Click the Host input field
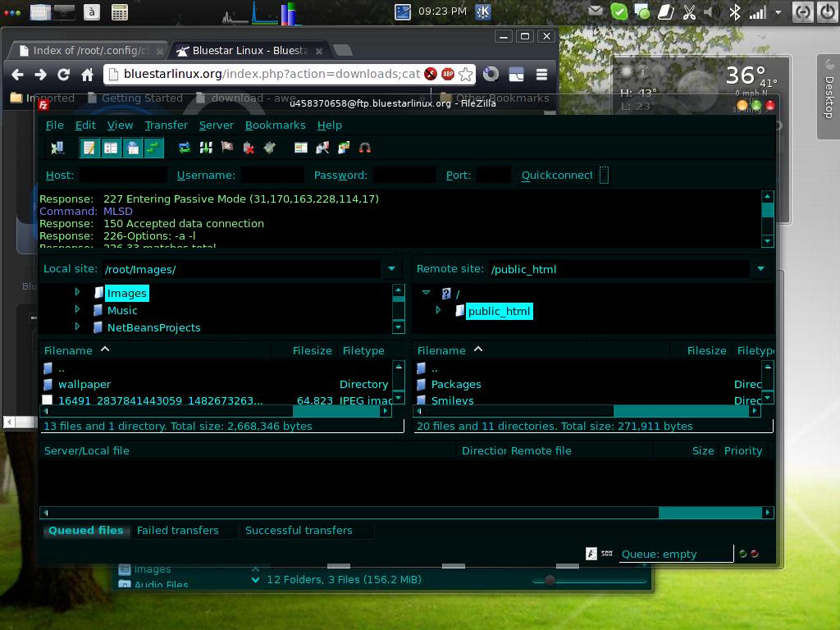The height and width of the screenshot is (630, 840). pyautogui.click(x=123, y=176)
